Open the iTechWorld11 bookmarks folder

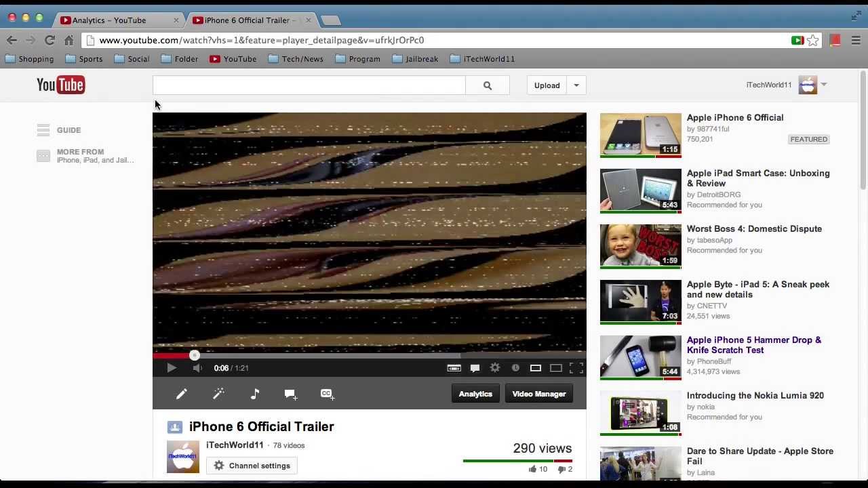click(482, 59)
